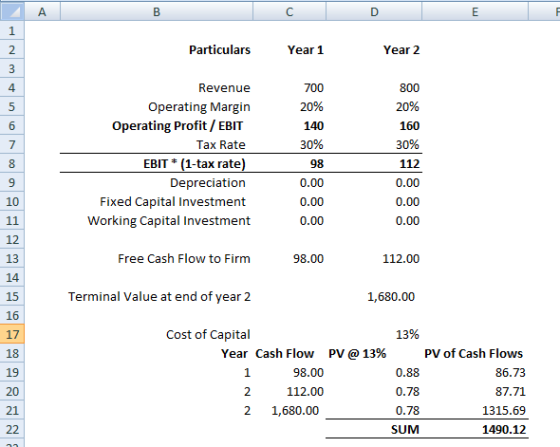Select row 2 header
This screenshot has width=560, height=447.
click(x=12, y=50)
